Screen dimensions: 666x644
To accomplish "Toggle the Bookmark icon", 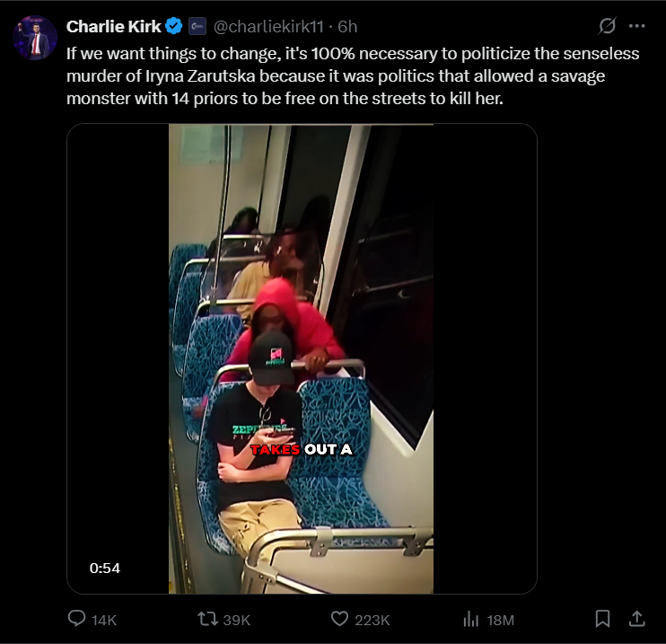I will 602,619.
